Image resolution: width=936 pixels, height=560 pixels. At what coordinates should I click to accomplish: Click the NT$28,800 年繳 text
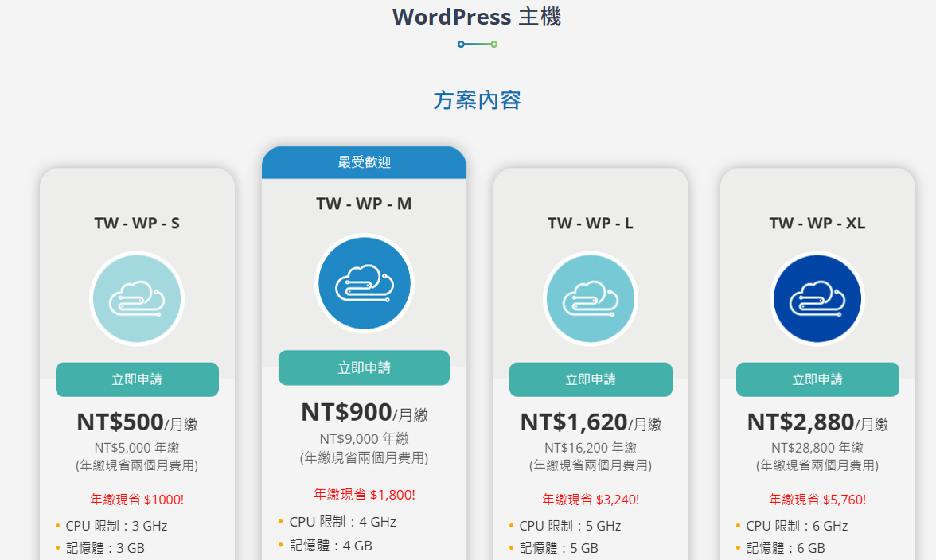817,448
